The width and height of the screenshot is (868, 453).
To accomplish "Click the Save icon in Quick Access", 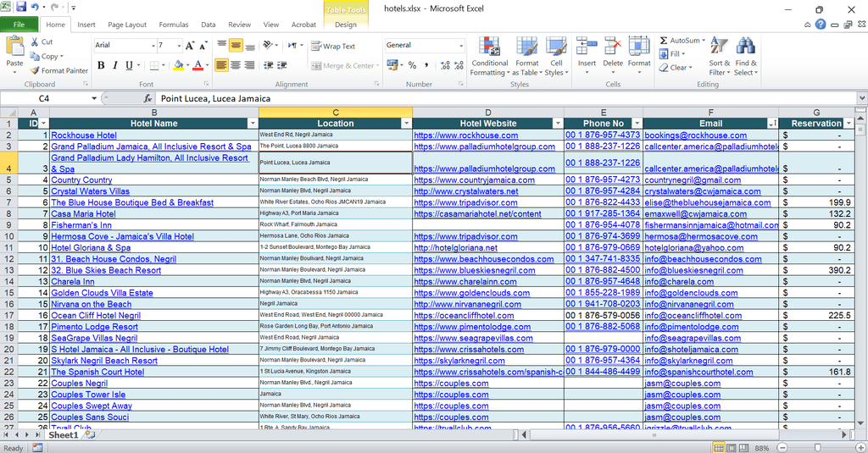I will point(21,8).
